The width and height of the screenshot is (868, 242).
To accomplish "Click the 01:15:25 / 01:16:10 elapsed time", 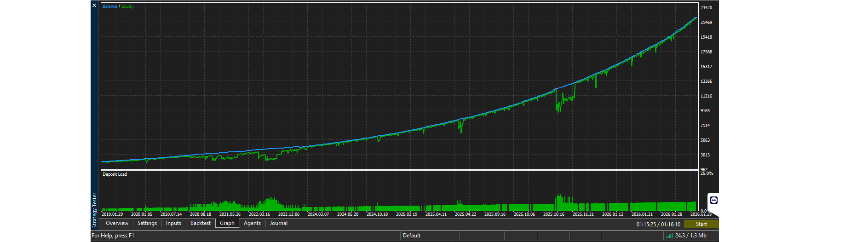I will pyautogui.click(x=658, y=225).
